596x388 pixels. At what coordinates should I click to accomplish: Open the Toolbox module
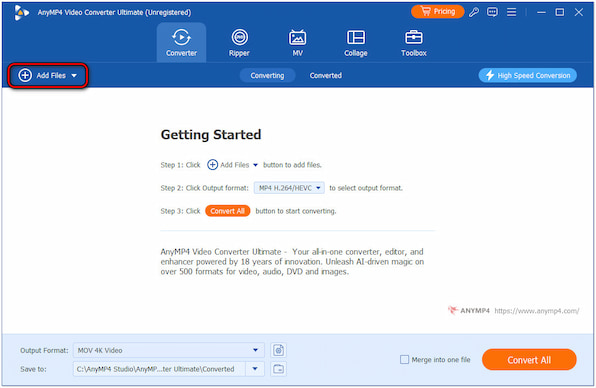tap(414, 43)
